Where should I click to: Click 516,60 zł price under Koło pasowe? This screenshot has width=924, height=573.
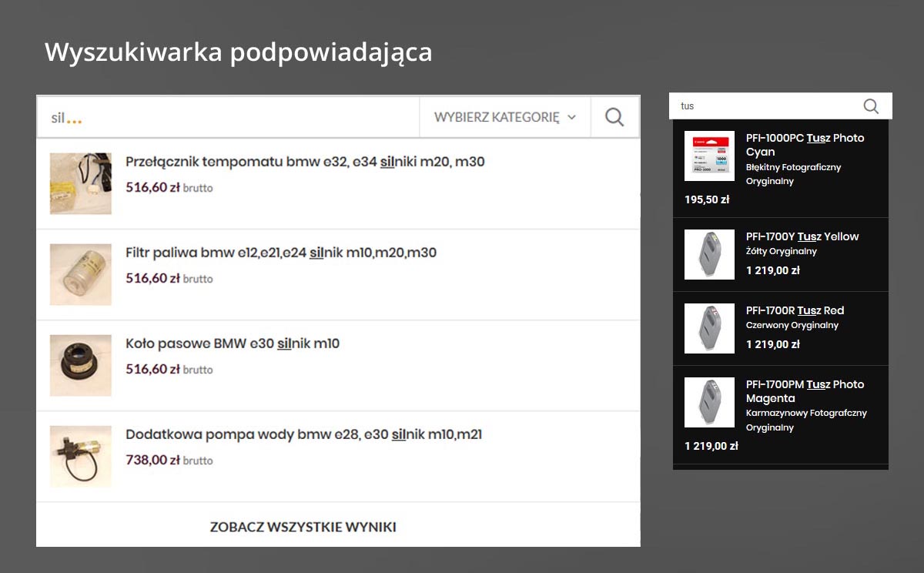coord(169,369)
